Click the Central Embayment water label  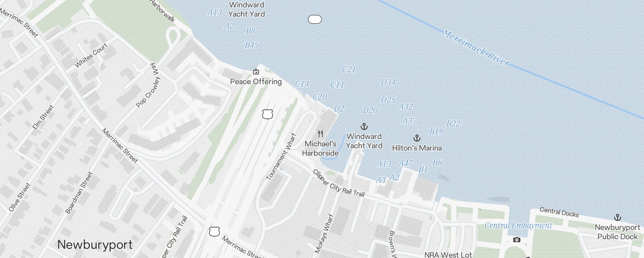pos(518,225)
